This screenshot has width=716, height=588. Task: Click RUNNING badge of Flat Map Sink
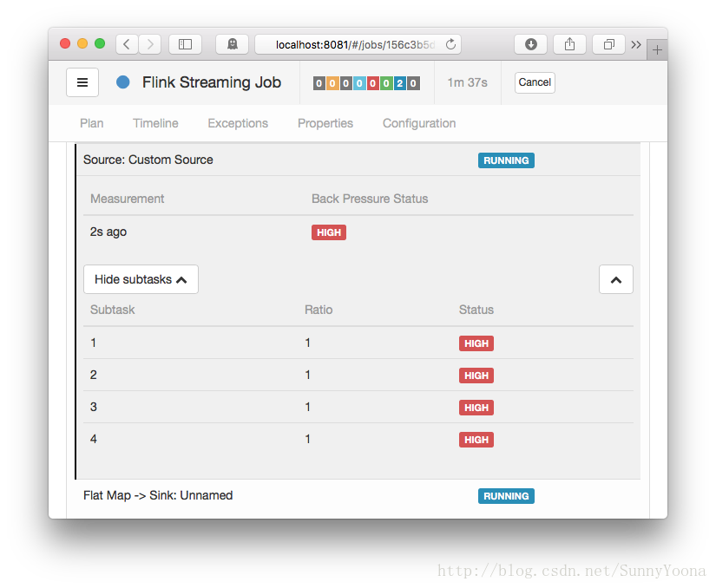click(x=506, y=496)
